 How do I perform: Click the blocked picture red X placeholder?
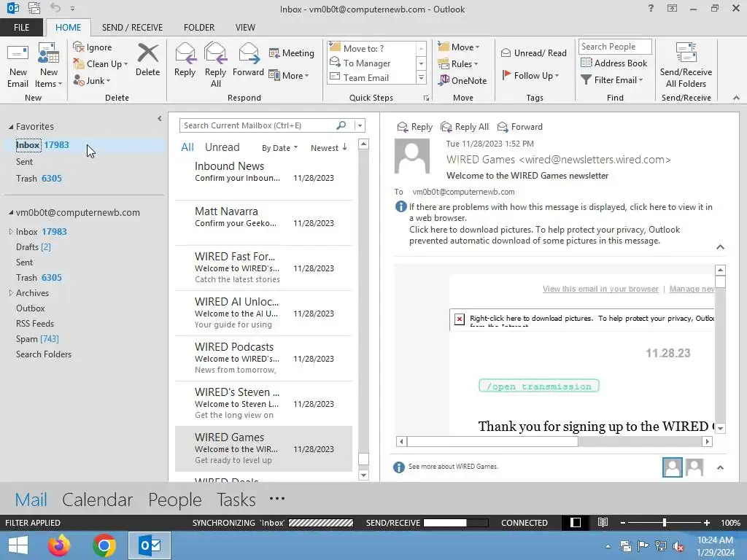pyautogui.click(x=460, y=319)
